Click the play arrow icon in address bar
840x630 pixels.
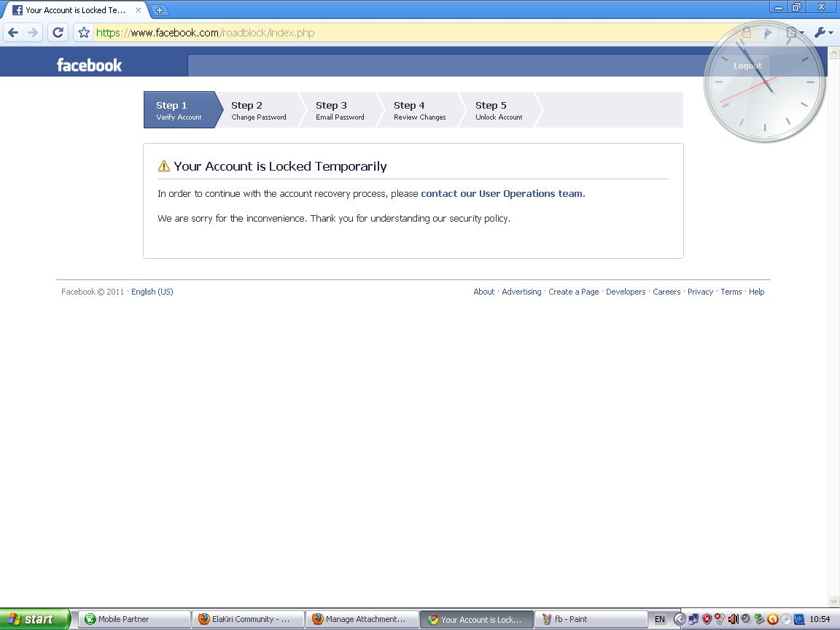(768, 34)
